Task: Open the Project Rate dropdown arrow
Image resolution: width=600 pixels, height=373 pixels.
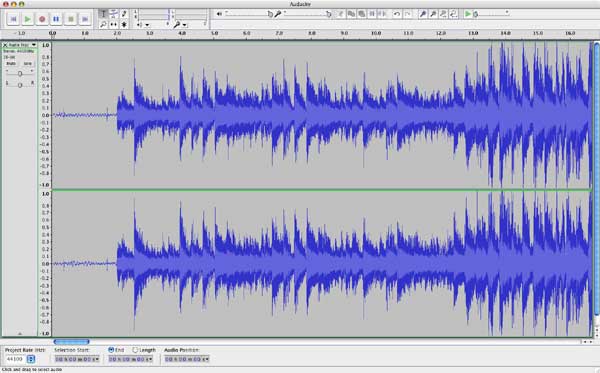Action: [x=31, y=359]
